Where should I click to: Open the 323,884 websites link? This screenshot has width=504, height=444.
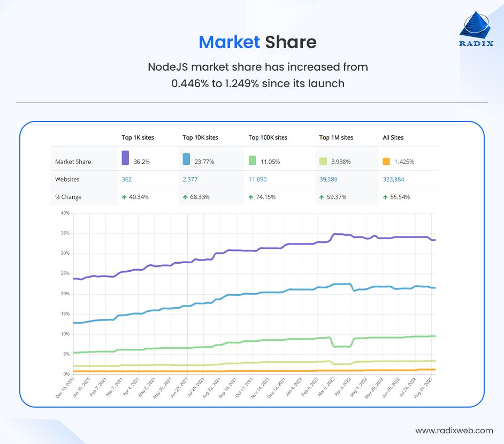click(393, 179)
